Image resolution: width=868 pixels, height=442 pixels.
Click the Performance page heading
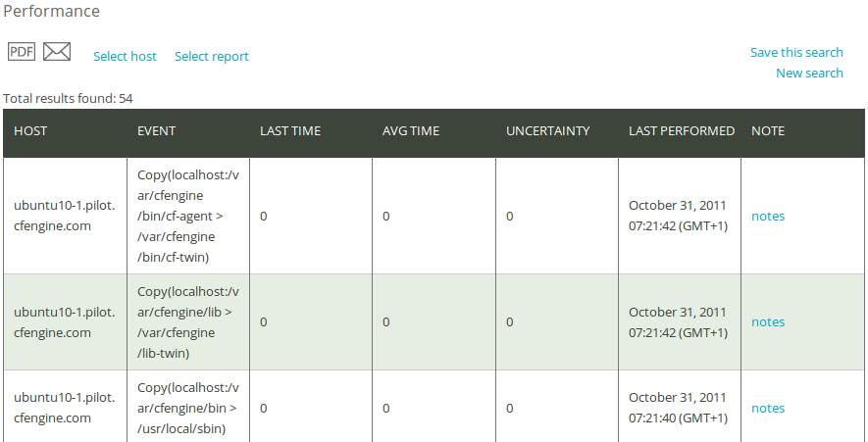point(51,11)
